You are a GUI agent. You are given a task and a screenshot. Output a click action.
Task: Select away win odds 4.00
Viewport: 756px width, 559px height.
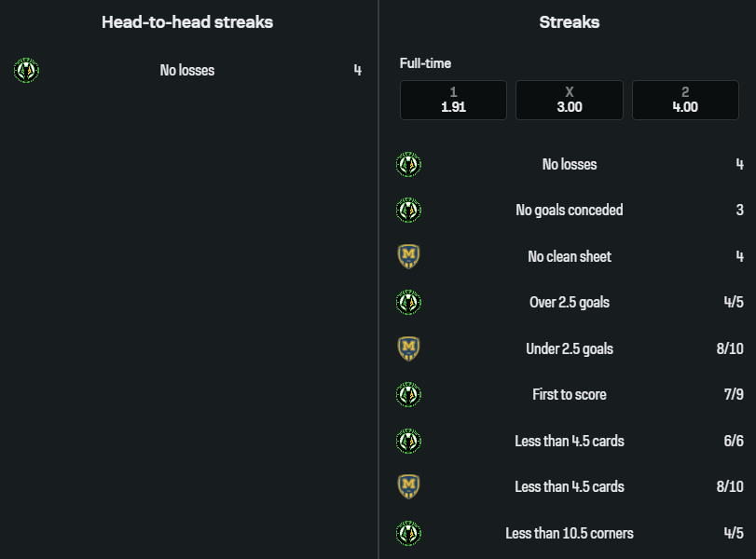685,100
